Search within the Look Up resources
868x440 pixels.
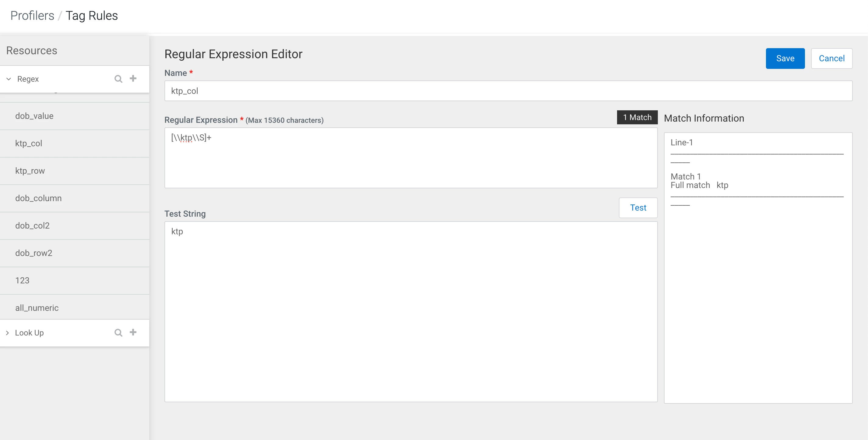point(118,333)
